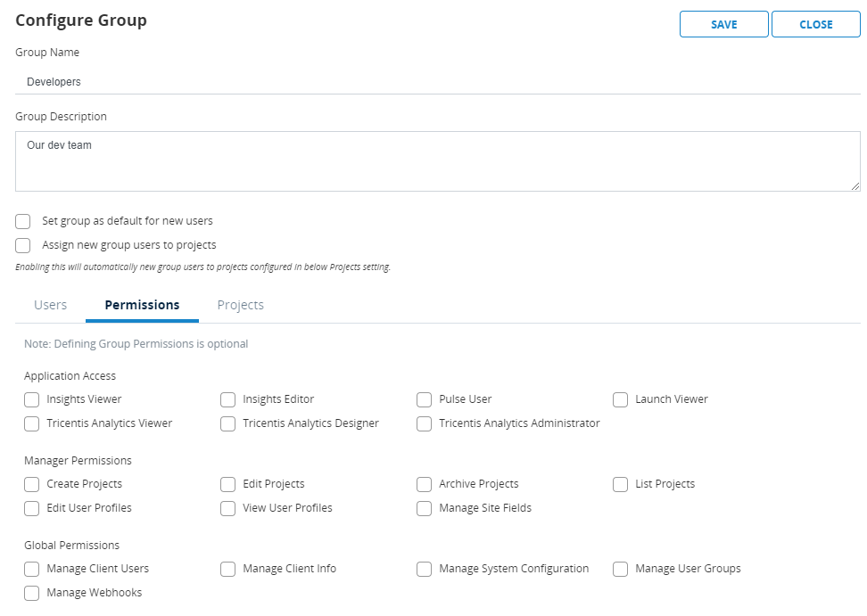The image size is (867, 616).
Task: Click the Group Description text area
Action: 437,161
